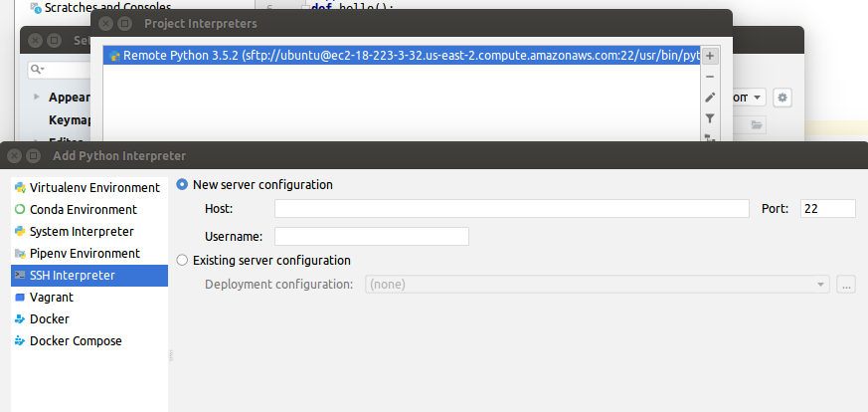
Task: Maximize the Add Python Interpreter dialog
Action: [x=33, y=156]
